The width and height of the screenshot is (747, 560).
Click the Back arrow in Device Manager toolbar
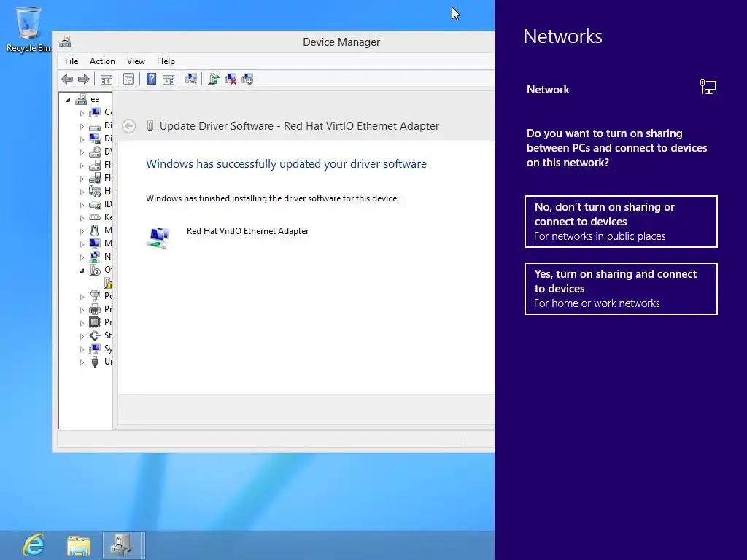[x=67, y=79]
